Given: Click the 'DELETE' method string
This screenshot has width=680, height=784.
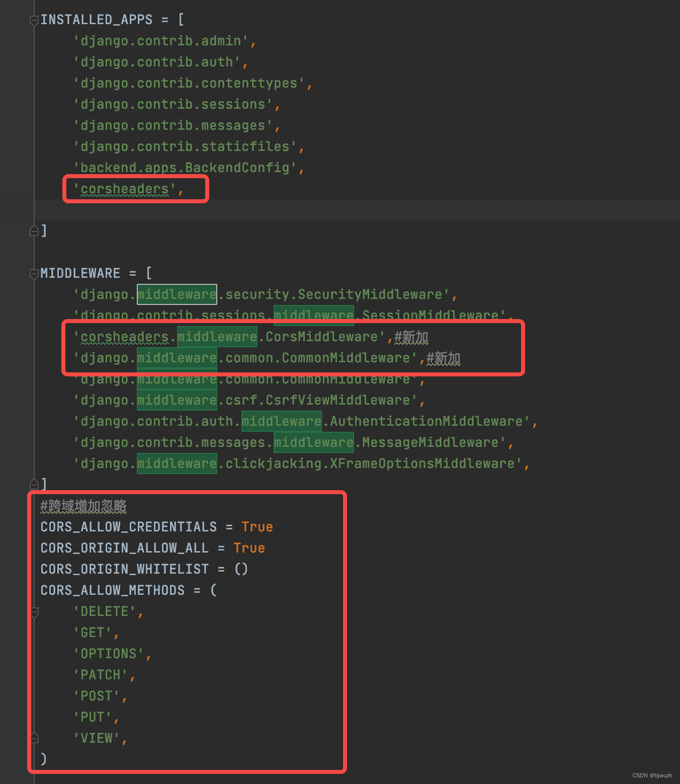Looking at the screenshot, I should click(107, 611).
